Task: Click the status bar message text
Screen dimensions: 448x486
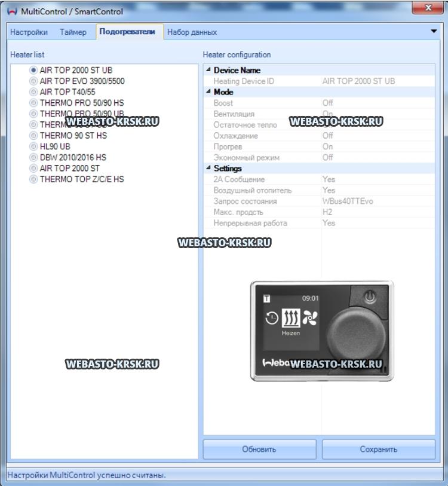Action: click(87, 475)
